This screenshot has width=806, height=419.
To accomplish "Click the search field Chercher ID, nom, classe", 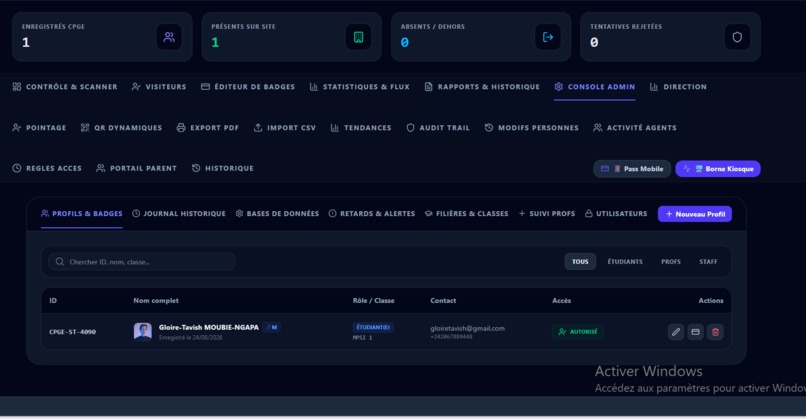I will [x=142, y=262].
